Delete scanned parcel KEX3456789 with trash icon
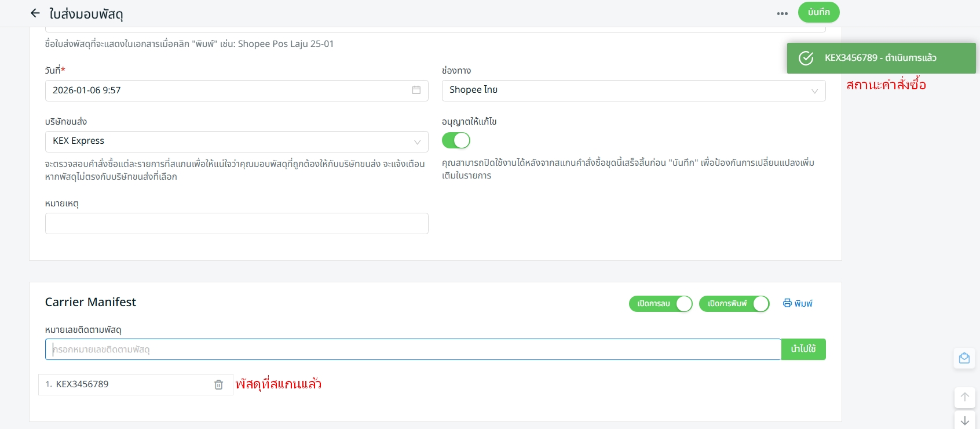This screenshot has height=429, width=980. tap(218, 384)
